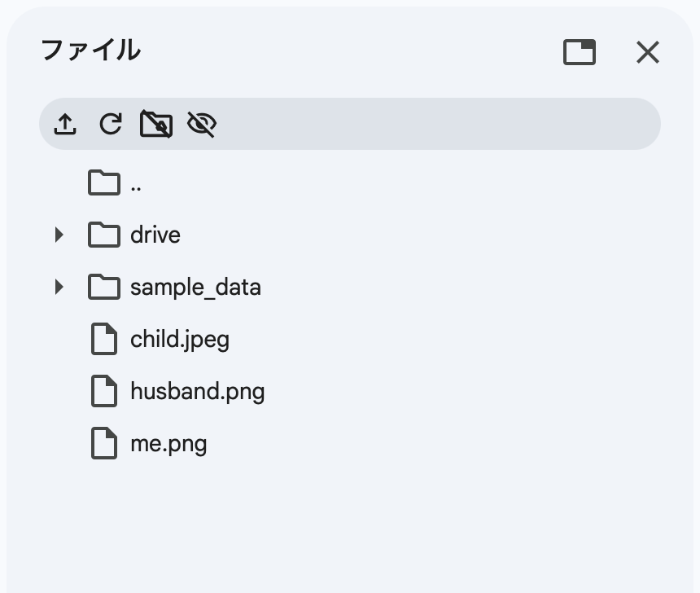Click the upload to session storage icon
700x593 pixels.
click(65, 124)
